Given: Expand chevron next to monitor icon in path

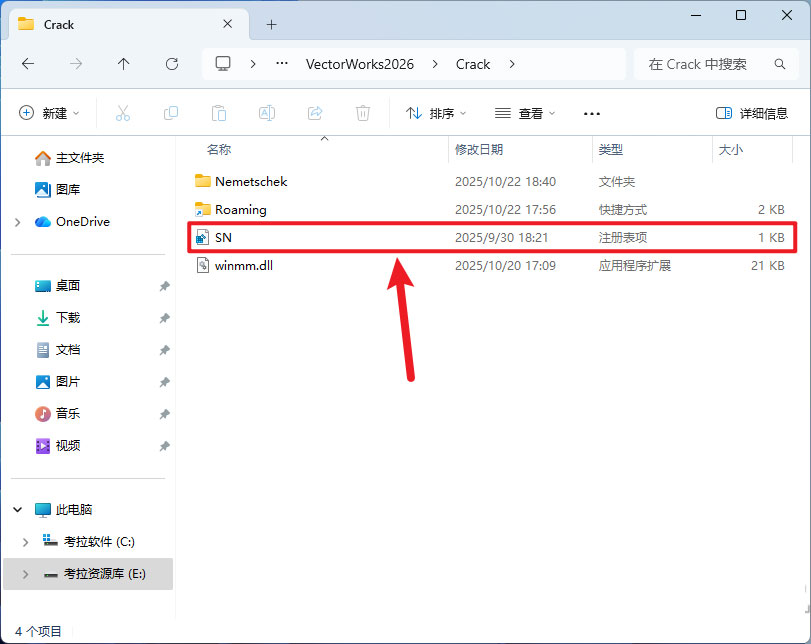Looking at the screenshot, I should (x=253, y=64).
